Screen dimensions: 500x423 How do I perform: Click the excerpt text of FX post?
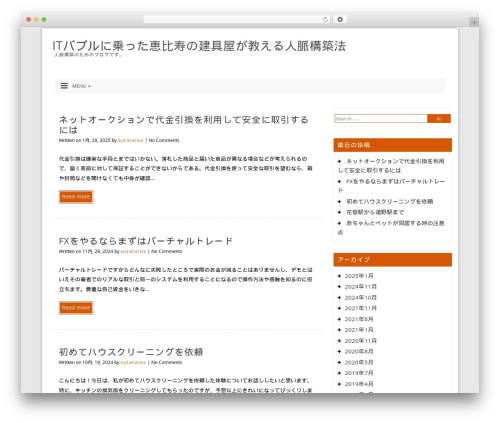(x=185, y=279)
